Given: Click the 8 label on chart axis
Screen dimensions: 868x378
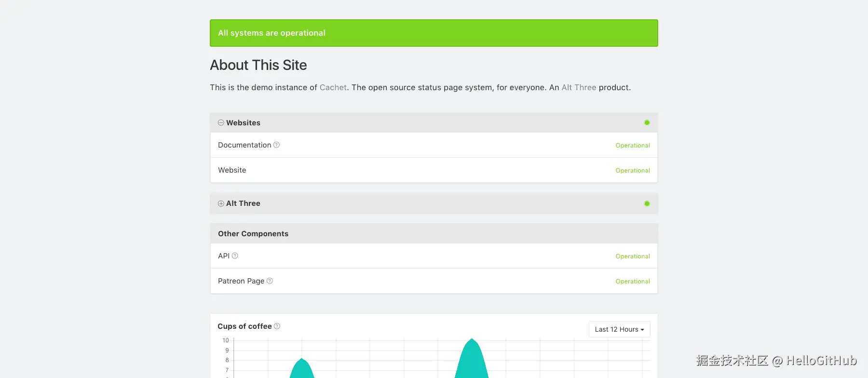Looking at the screenshot, I should (227, 360).
